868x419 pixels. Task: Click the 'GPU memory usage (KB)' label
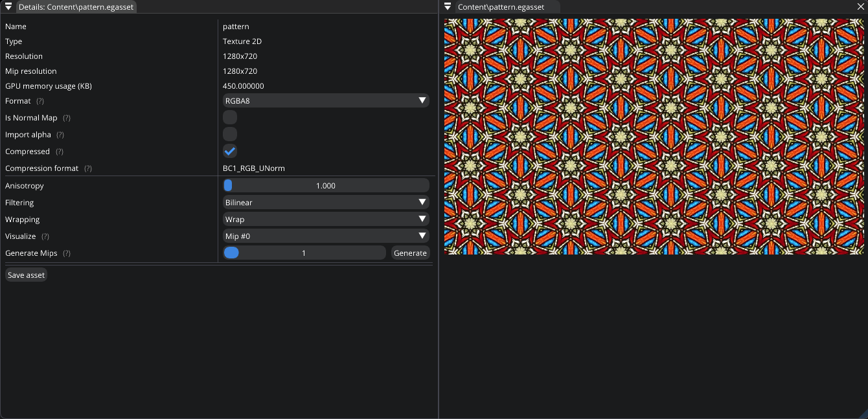[x=49, y=86]
